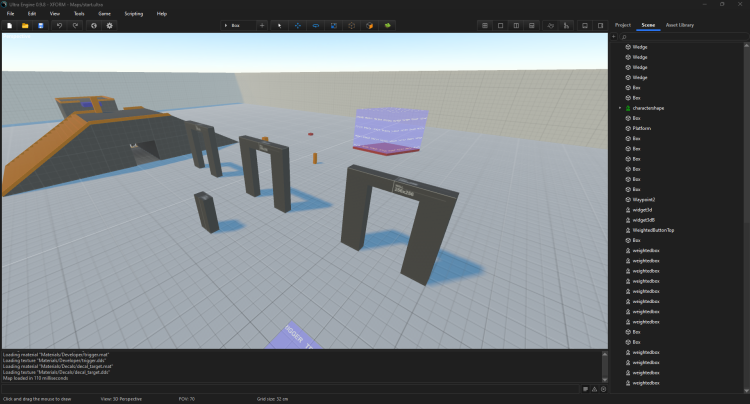Activate the translate move tool
The height and width of the screenshot is (404, 750).
297,25
